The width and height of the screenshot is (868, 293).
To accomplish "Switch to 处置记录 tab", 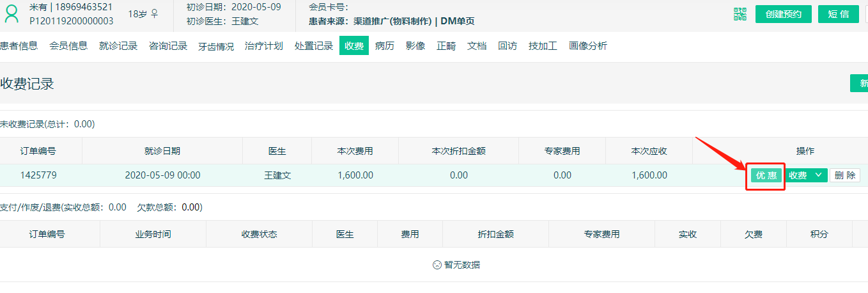I will pos(314,46).
